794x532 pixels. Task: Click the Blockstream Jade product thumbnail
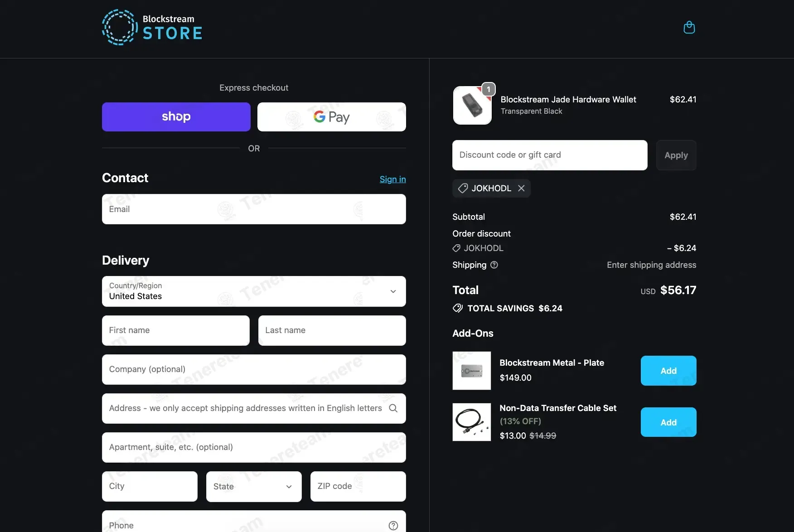(472, 105)
